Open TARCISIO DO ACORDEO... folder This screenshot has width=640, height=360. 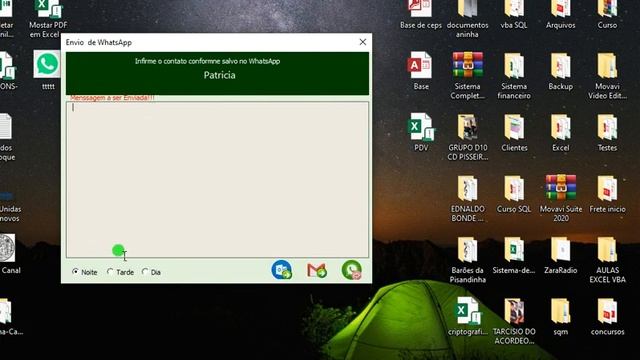(x=514, y=321)
